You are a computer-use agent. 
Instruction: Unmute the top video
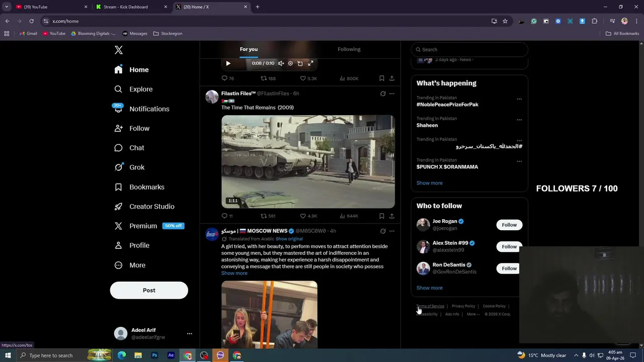[x=281, y=63]
